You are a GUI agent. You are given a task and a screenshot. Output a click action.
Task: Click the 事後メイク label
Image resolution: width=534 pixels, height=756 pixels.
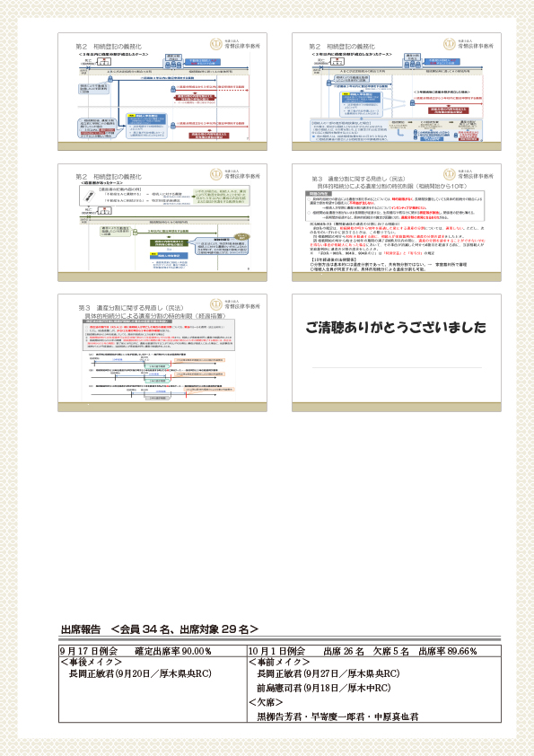pos(91,662)
